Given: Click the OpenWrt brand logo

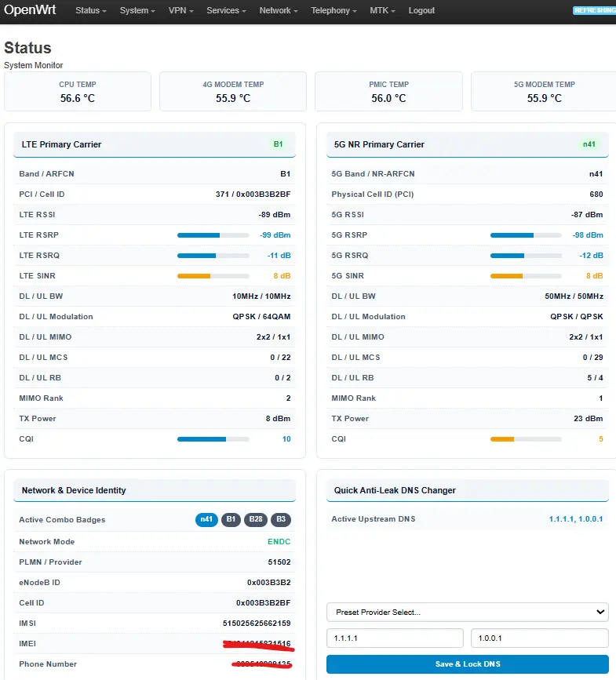Looking at the screenshot, I should click(x=30, y=9).
